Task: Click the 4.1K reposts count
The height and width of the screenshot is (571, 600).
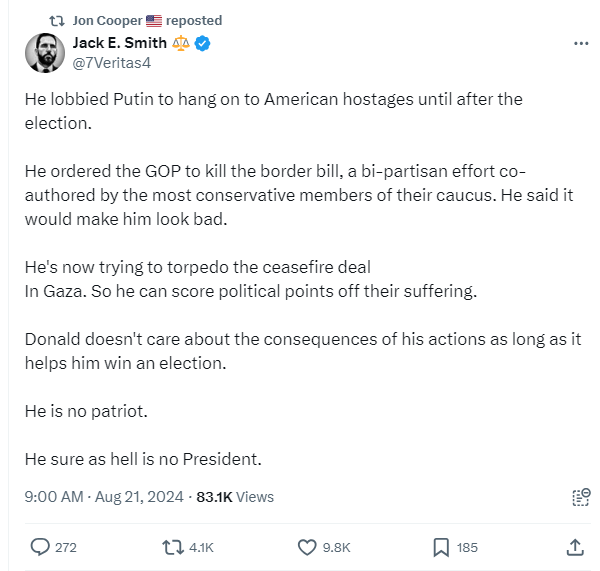Action: coord(201,548)
